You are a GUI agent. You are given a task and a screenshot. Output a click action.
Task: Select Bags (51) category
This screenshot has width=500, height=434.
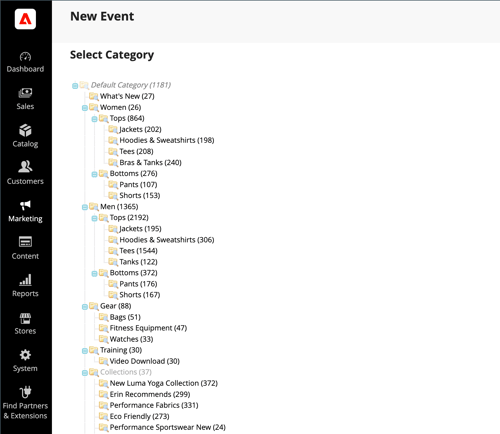[x=125, y=317]
